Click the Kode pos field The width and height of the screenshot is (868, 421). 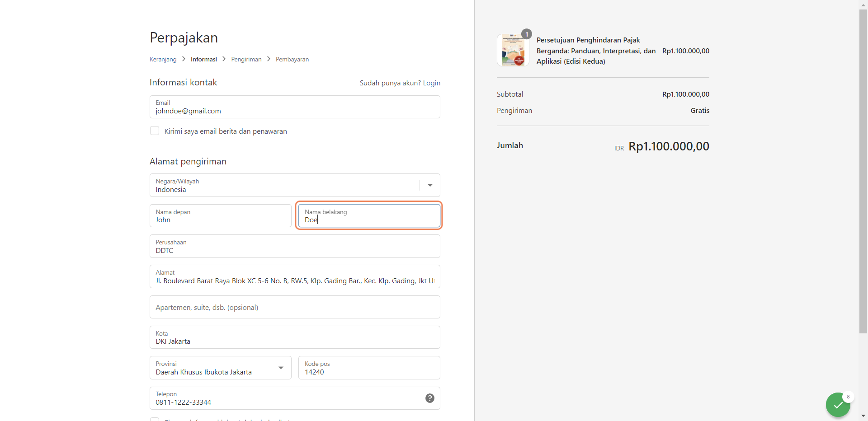point(369,368)
